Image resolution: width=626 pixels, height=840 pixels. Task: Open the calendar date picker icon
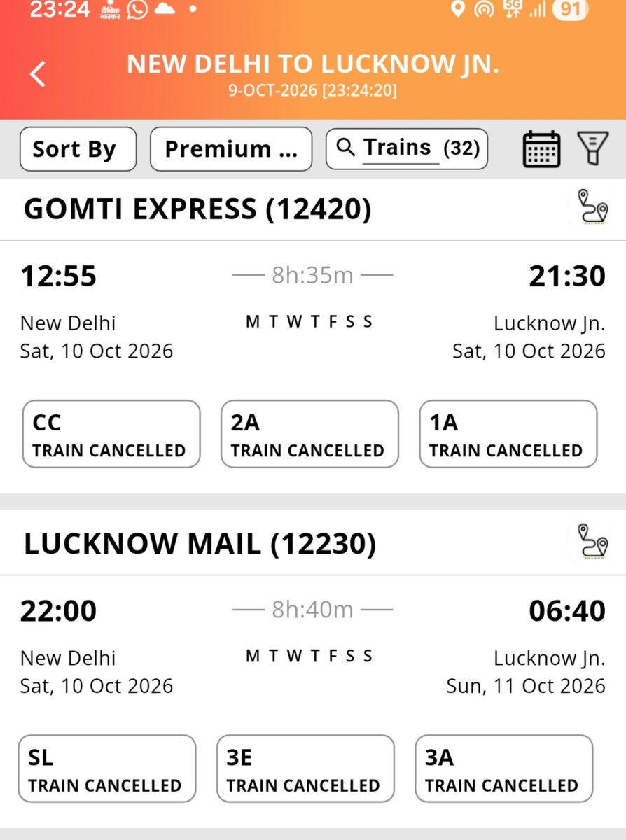[541, 148]
